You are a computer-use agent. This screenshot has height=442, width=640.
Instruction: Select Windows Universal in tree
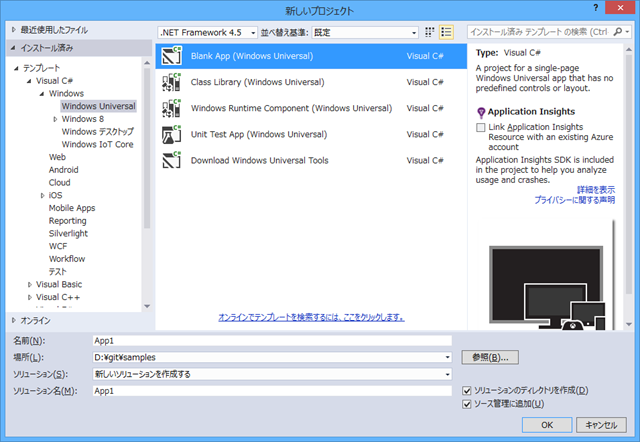pos(98,106)
